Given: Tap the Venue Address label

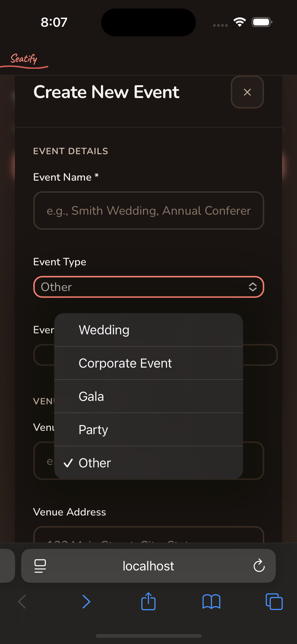Looking at the screenshot, I should (x=70, y=512).
